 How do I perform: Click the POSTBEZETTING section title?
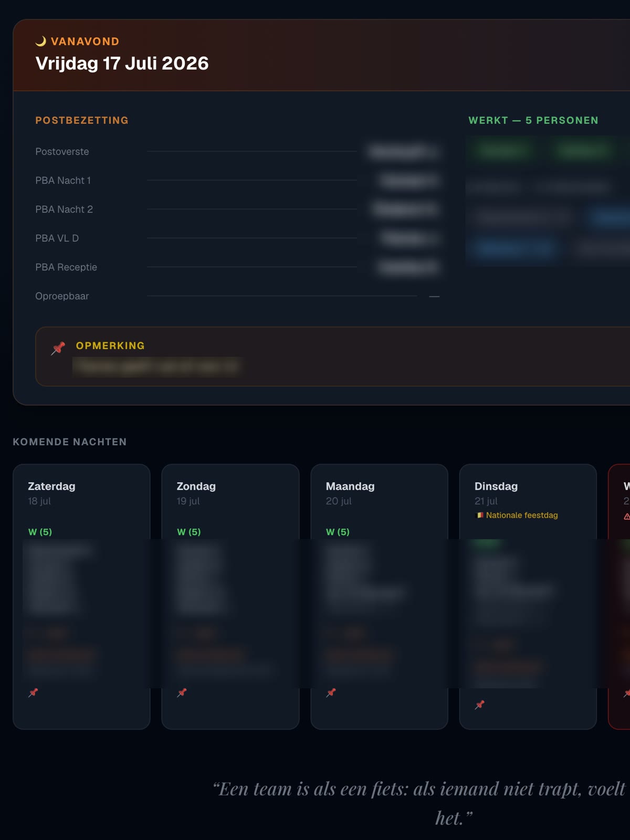coord(82,120)
